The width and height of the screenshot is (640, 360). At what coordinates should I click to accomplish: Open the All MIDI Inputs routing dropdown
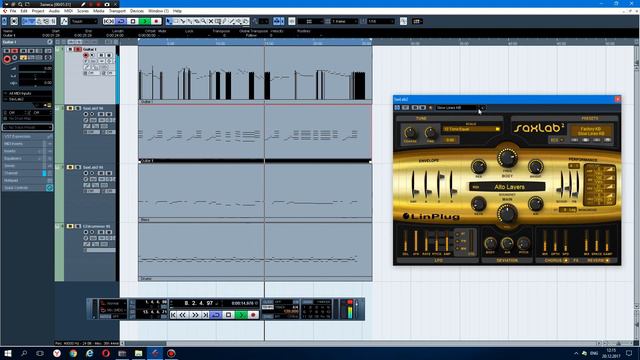pyautogui.click(x=28, y=93)
